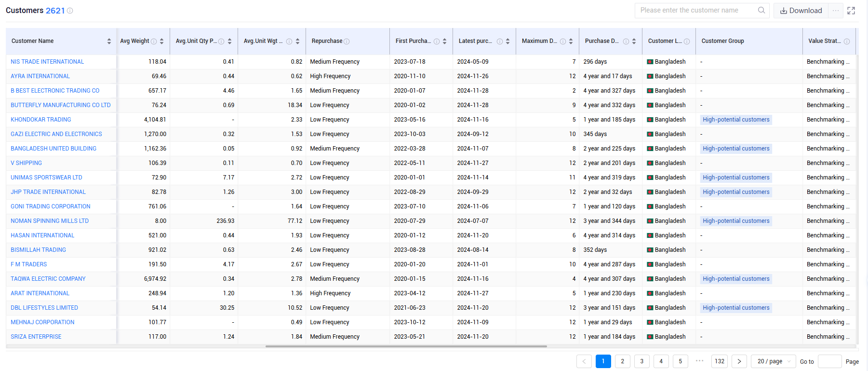868x371 pixels.
Task: Open KHONDOKAR TRADING customer
Action: (41, 120)
